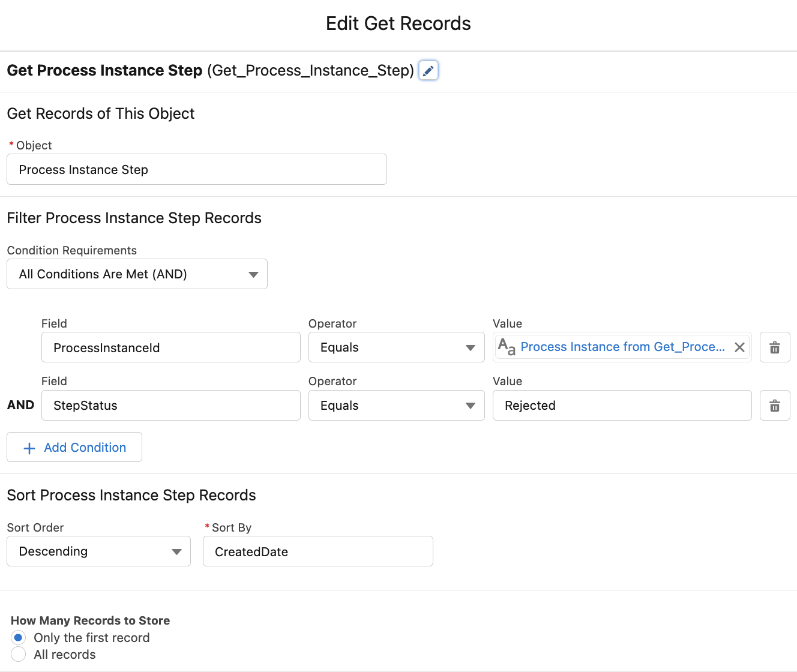Image resolution: width=797 pixels, height=672 pixels.
Task: Click the Aa data type icon in the Value field
Action: tap(507, 347)
